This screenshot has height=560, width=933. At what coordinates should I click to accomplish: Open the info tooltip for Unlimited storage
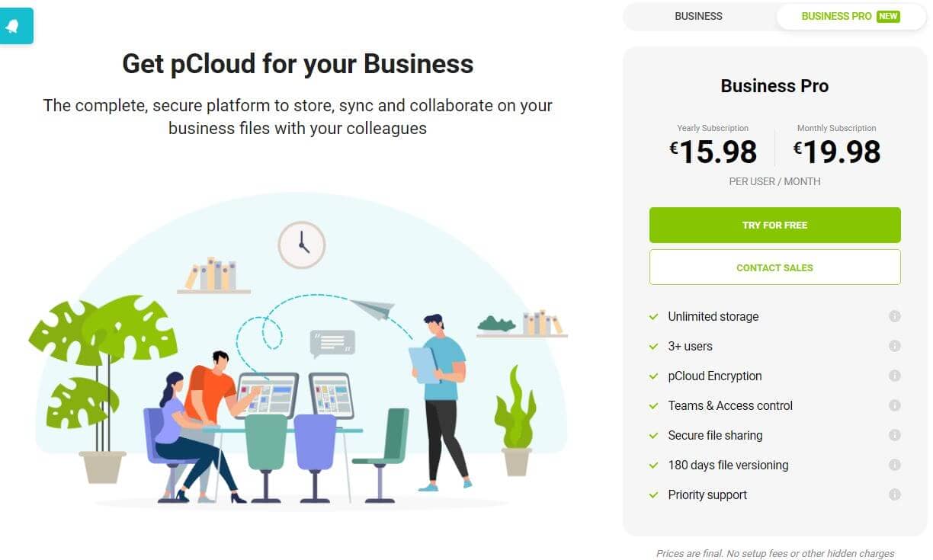coord(896,316)
